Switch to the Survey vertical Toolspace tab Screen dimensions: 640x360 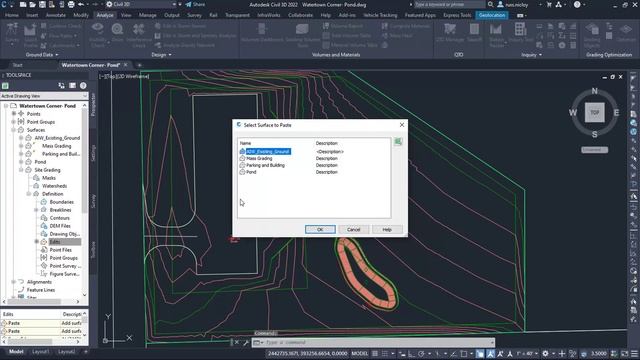tap(93, 201)
